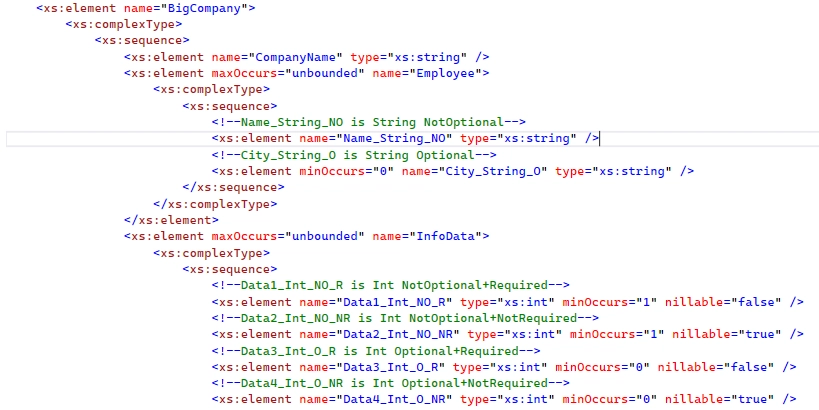Click the Employee element opening tag line
819x410 pixels.
[307, 73]
